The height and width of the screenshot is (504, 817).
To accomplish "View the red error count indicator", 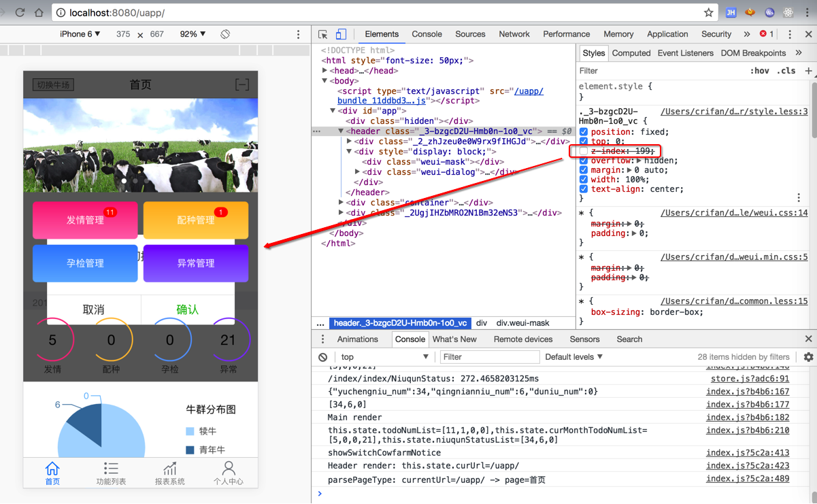I will pyautogui.click(x=767, y=34).
